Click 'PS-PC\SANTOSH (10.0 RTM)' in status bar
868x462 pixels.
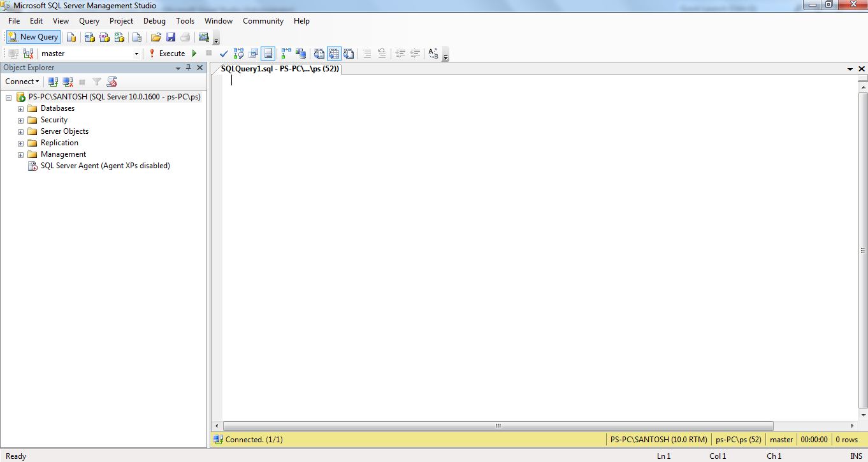658,440
